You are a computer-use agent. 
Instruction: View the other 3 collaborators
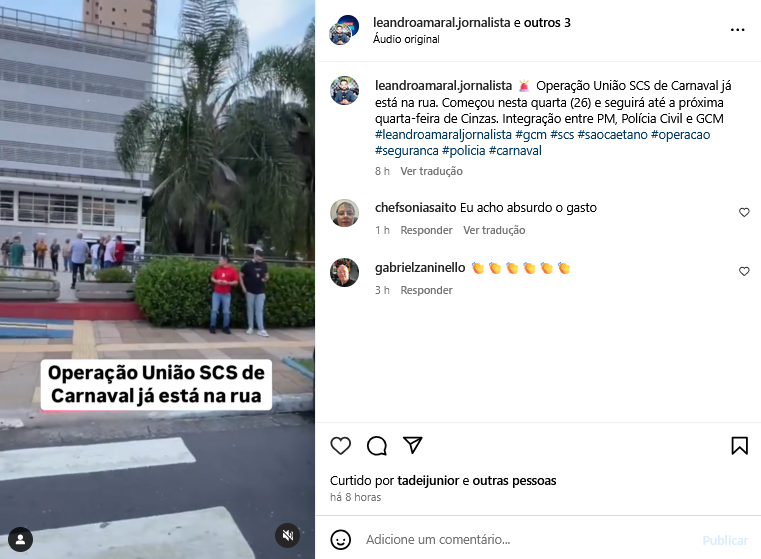pyautogui.click(x=547, y=22)
